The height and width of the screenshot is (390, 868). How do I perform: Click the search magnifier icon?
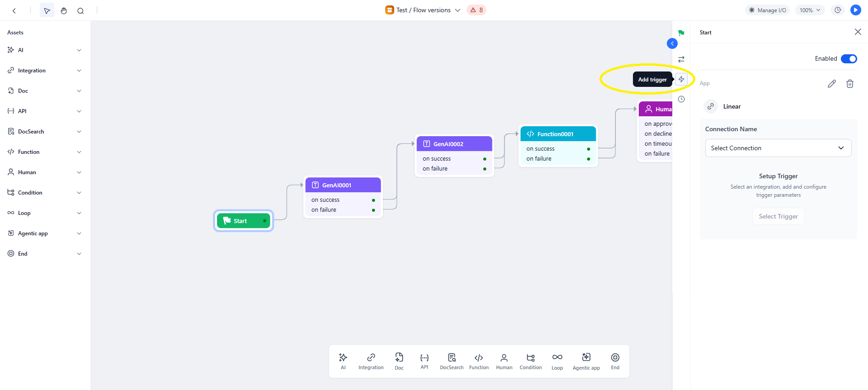80,10
